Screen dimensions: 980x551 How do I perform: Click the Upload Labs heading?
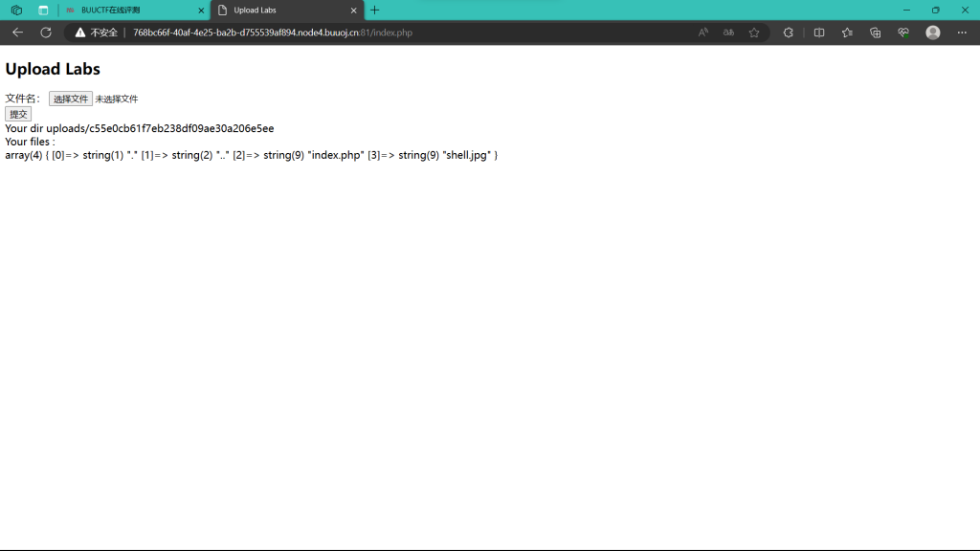click(53, 69)
